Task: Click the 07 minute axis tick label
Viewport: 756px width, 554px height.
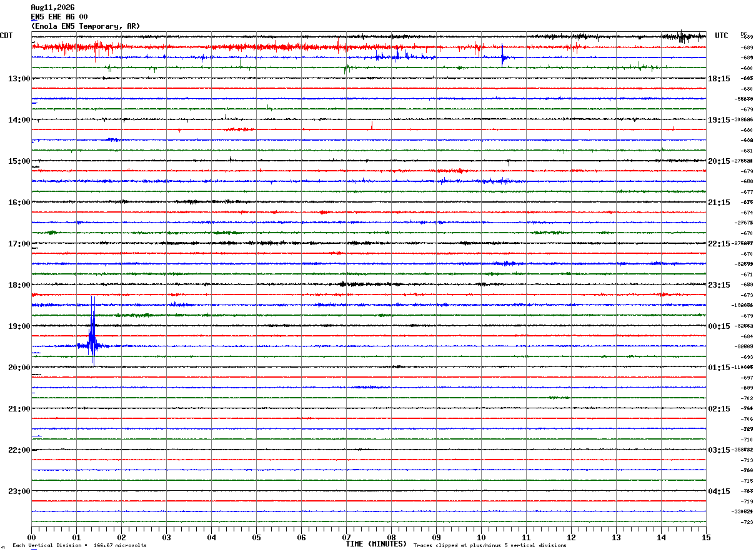Action: coord(346,537)
